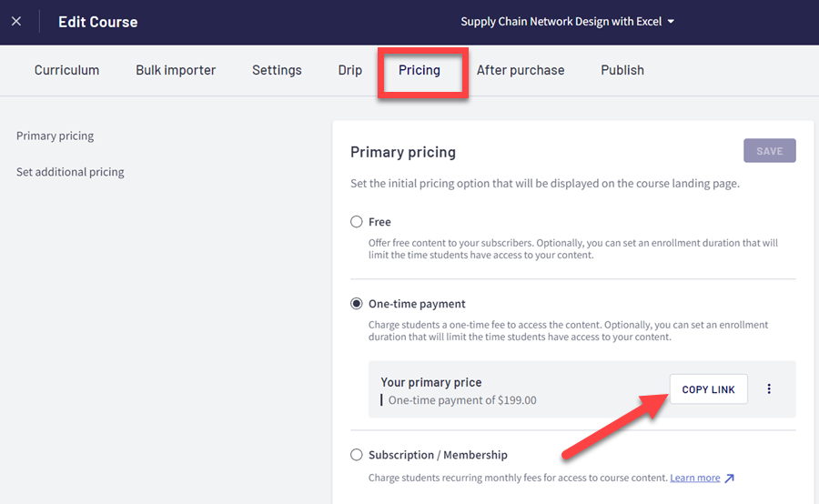Switch to the After purchase tab

521,70
